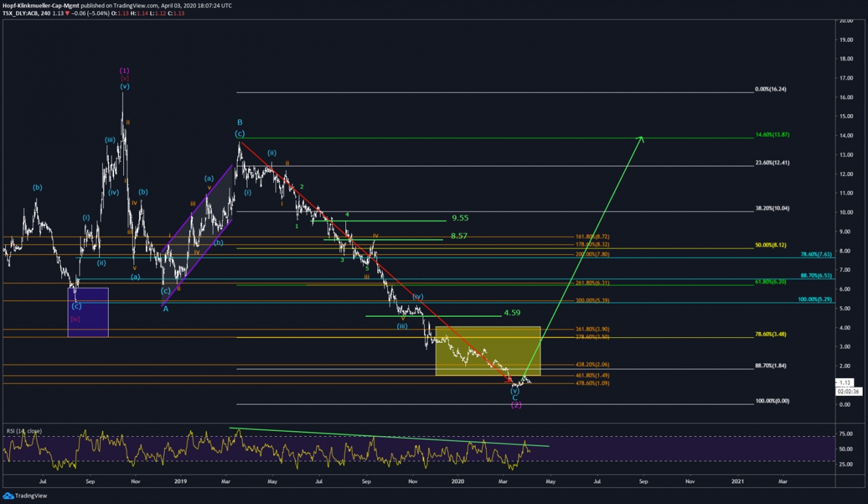Image resolution: width=868 pixels, height=504 pixels.
Task: Click the RSI (14, close) indicator label
Action: [25, 431]
